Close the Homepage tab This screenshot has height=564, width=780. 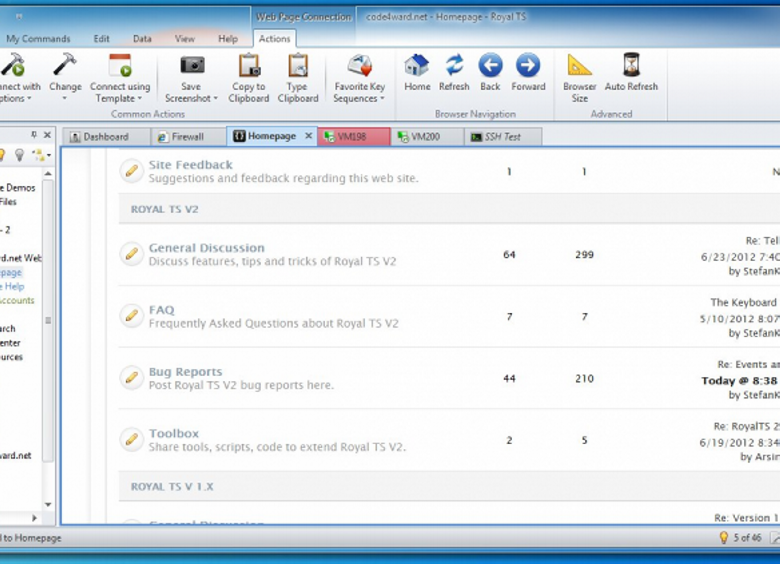(308, 136)
